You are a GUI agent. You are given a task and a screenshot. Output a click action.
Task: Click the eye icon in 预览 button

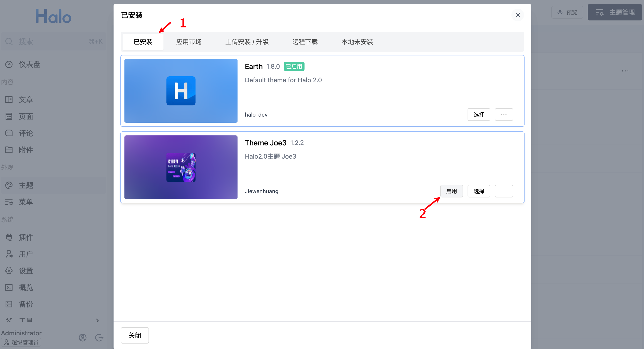pos(560,12)
